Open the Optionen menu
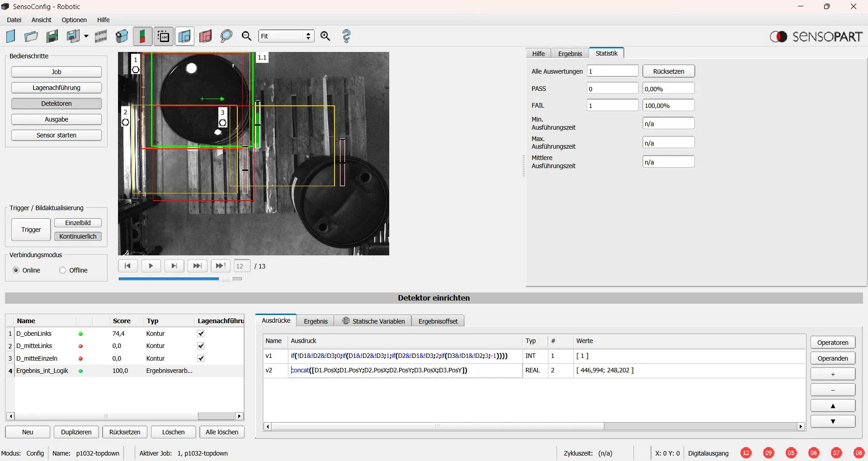Image resolution: width=868 pixels, height=461 pixels. 74,20
